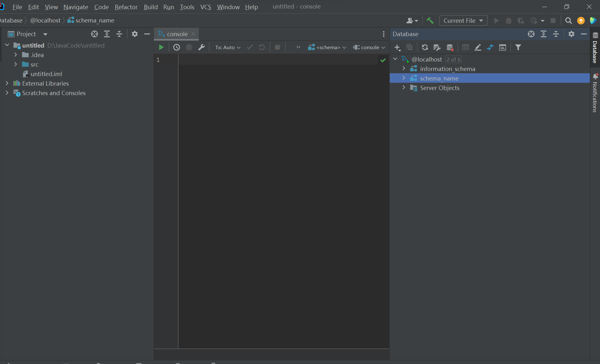
Task: Open the <schema> selector dropdown
Action: click(327, 47)
